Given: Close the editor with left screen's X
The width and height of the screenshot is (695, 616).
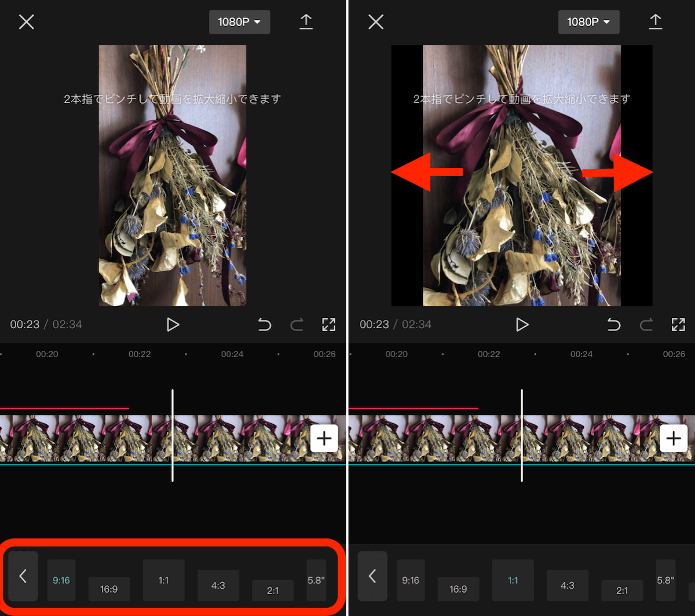Looking at the screenshot, I should click(27, 22).
